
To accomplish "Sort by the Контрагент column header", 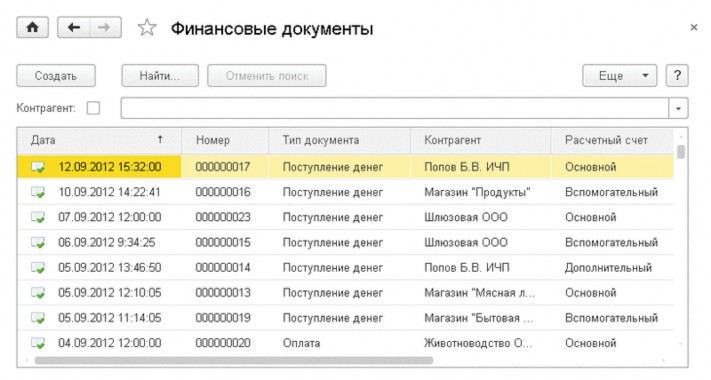I will [x=481, y=140].
